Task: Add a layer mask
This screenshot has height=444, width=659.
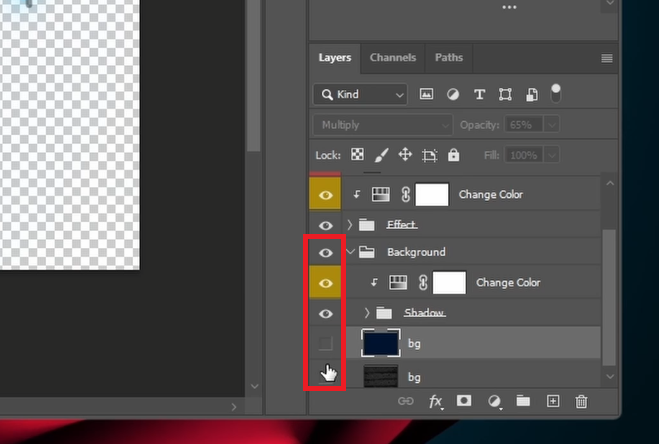Action: pyautogui.click(x=464, y=401)
